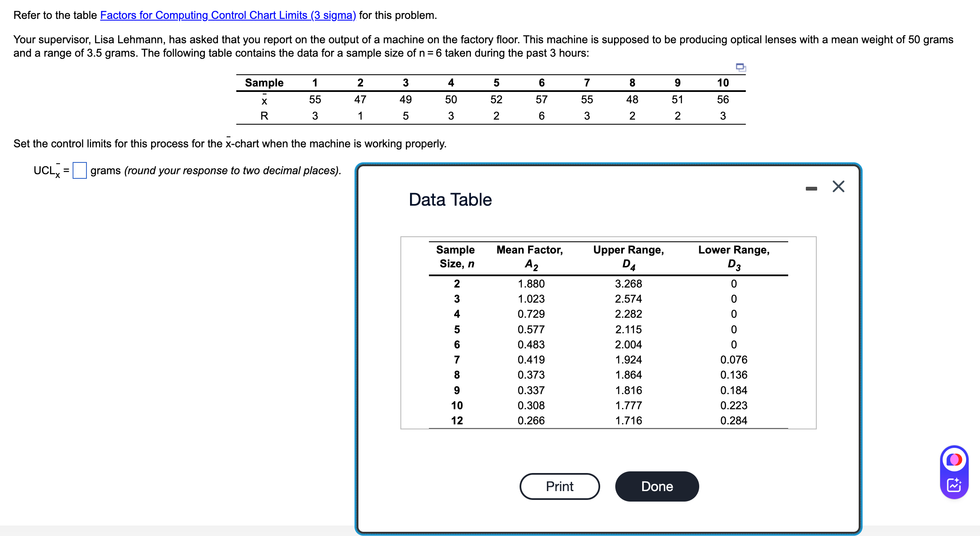Click the R row label in the data table
The image size is (980, 536).
coord(264,116)
